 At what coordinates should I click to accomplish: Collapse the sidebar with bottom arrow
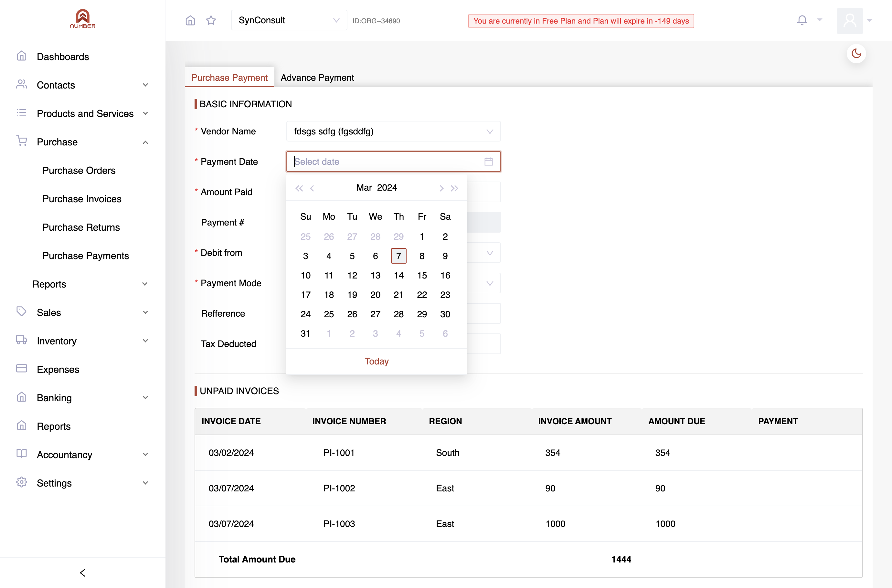coord(82,572)
